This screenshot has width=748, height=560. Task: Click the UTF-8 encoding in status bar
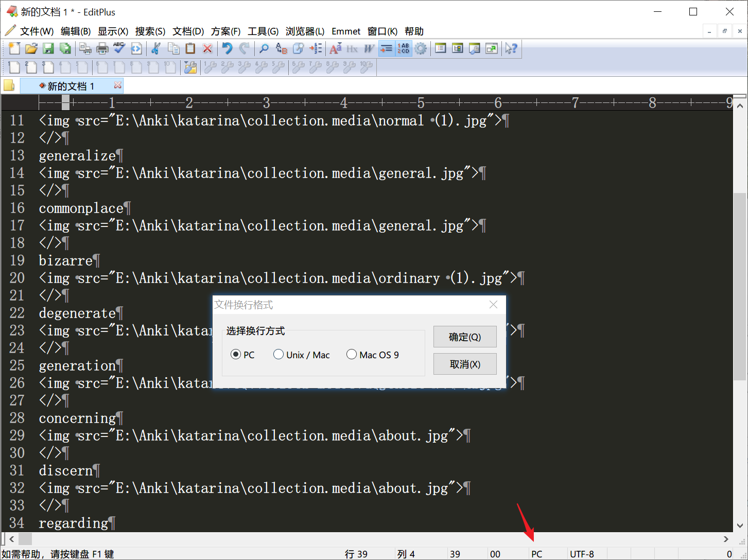tap(582, 554)
